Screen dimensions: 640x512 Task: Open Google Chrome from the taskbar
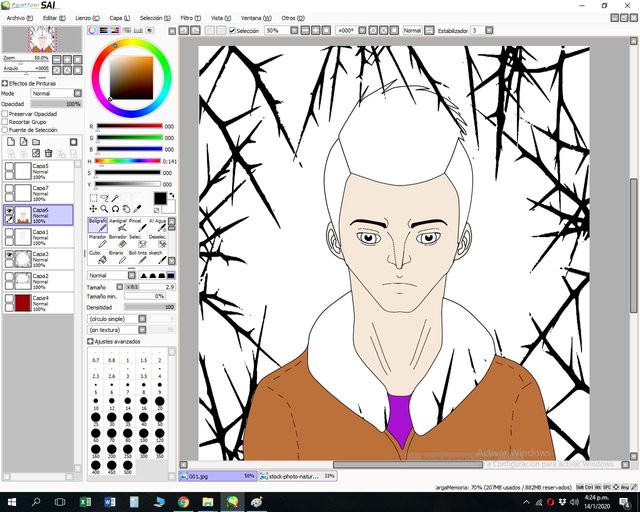coord(183,502)
